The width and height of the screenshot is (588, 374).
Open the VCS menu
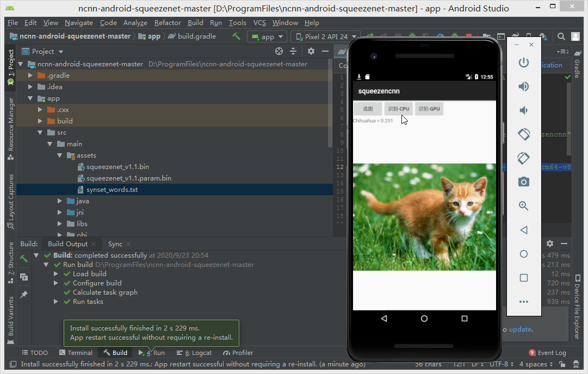pos(259,23)
